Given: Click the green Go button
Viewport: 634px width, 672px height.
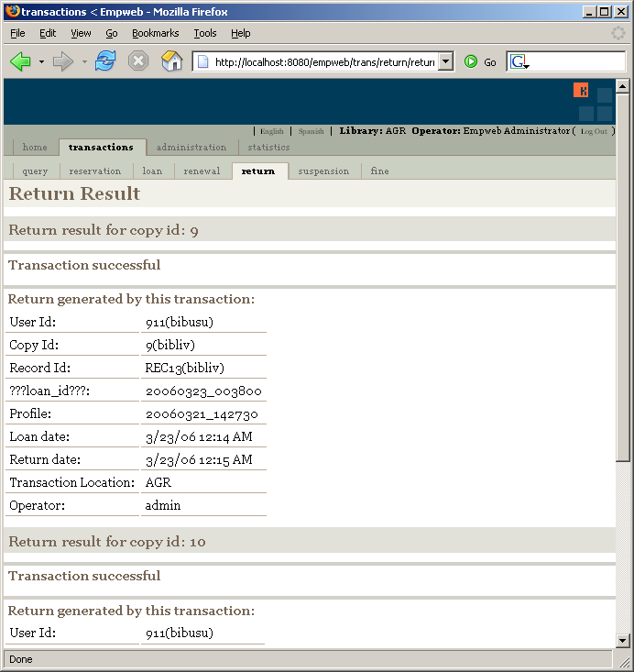Looking at the screenshot, I should (480, 62).
